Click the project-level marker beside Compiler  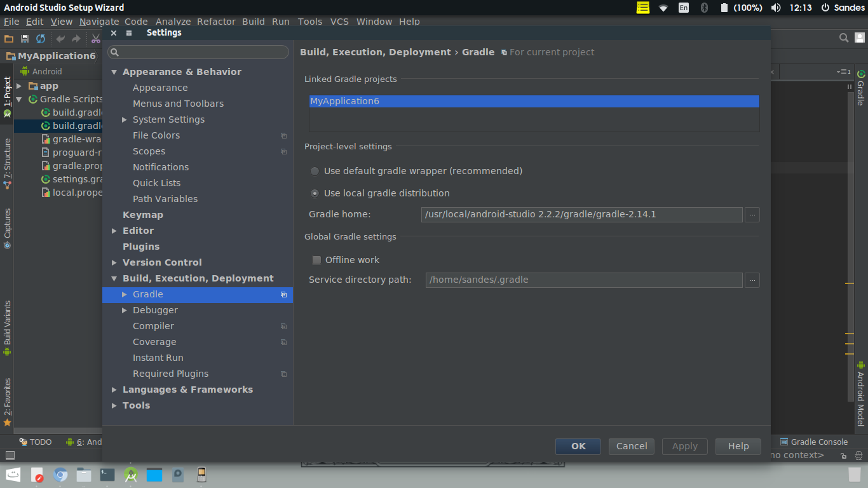283,326
